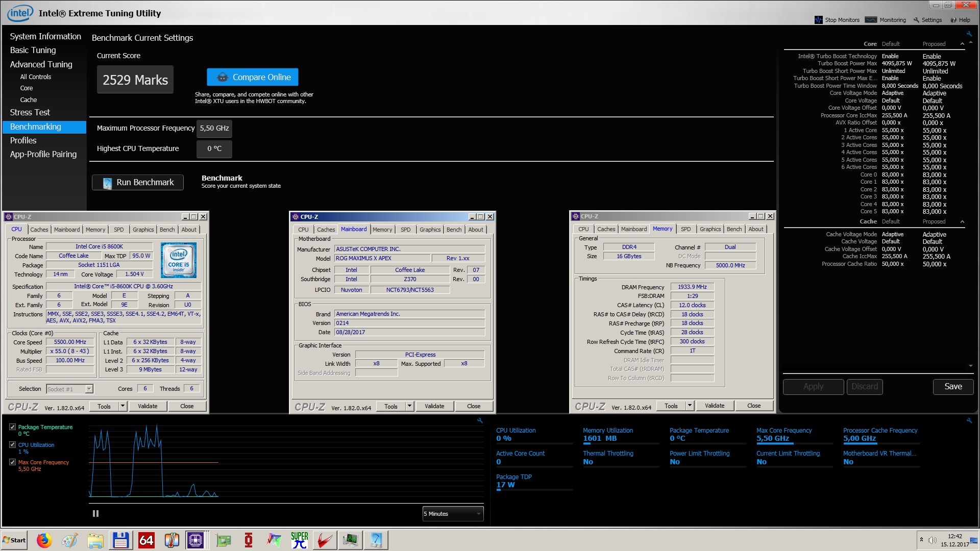Pause the monitoring graph

(x=95, y=514)
